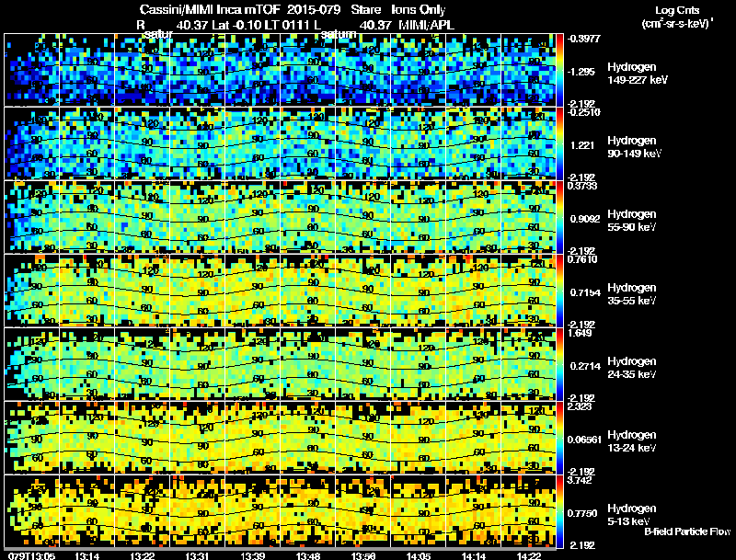736x560 pixels.
Task: Click the '13:48' time axis label
Action: point(308,555)
